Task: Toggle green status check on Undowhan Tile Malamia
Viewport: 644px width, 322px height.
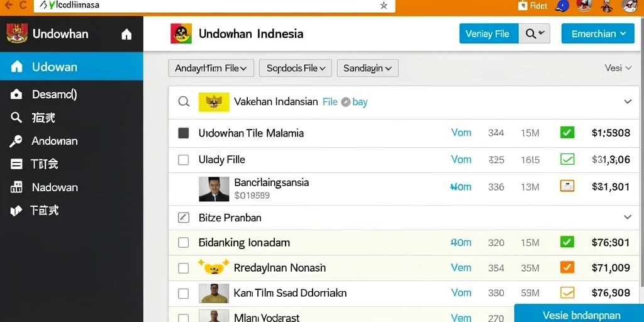Action: click(x=567, y=133)
